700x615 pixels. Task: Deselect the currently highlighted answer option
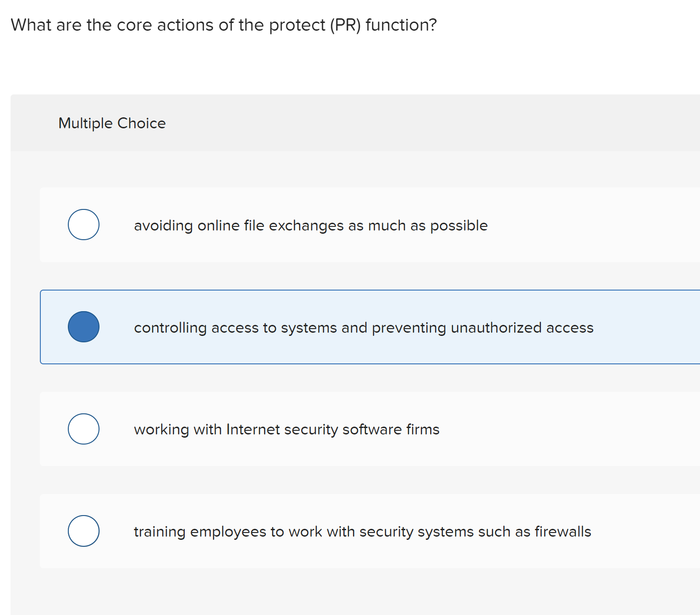click(x=84, y=327)
